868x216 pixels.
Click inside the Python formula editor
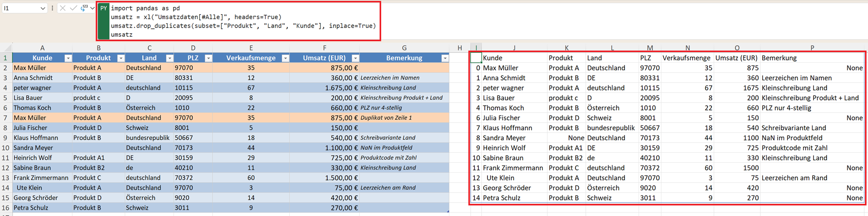[242, 22]
